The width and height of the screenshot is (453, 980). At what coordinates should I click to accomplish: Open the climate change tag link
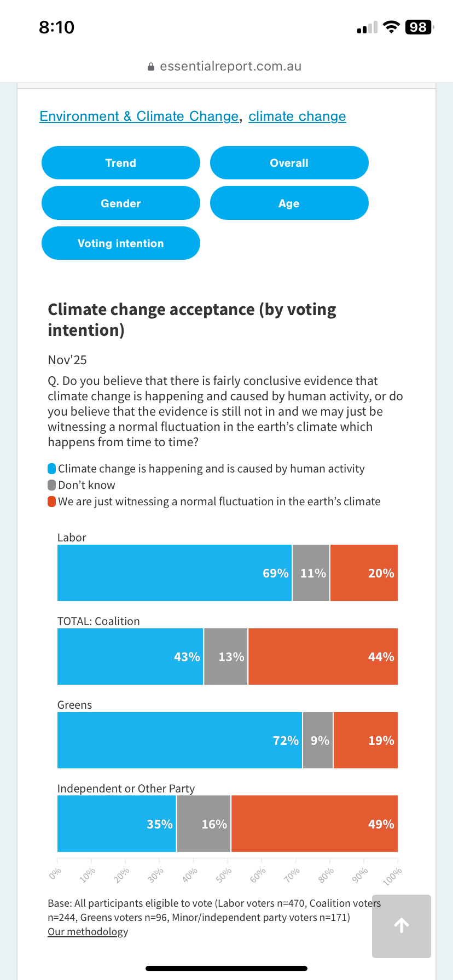(297, 116)
